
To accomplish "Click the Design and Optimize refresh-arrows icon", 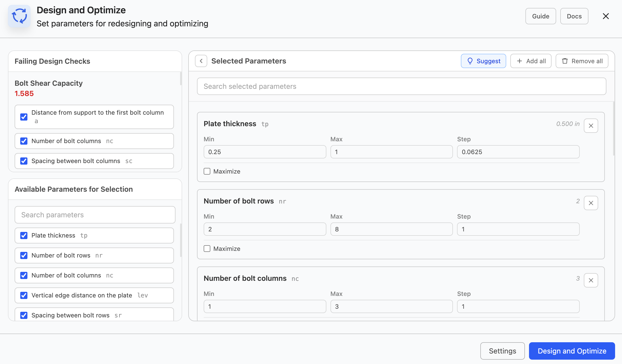I will tap(19, 16).
